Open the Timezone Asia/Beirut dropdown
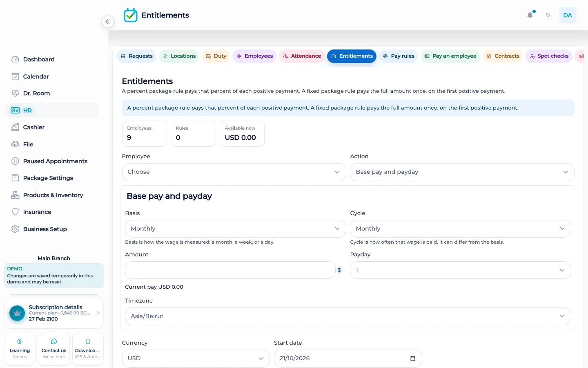Screen dimensions: 588x368 pos(348,316)
